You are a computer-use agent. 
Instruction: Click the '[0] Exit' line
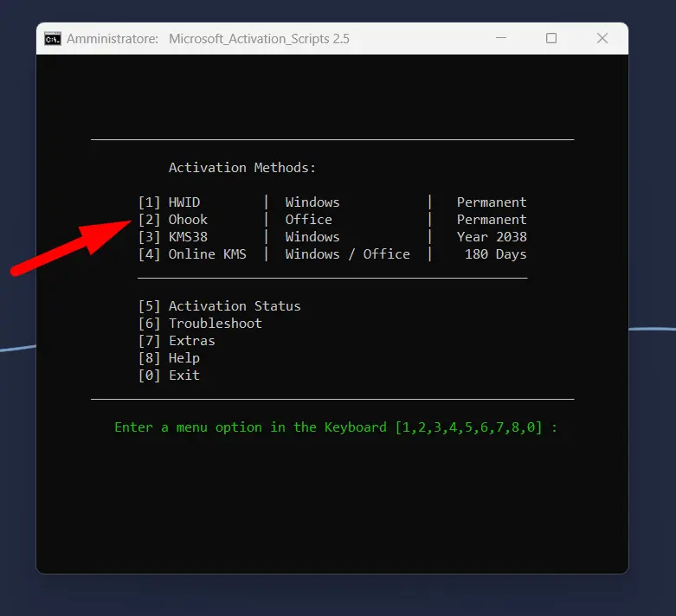tap(169, 375)
